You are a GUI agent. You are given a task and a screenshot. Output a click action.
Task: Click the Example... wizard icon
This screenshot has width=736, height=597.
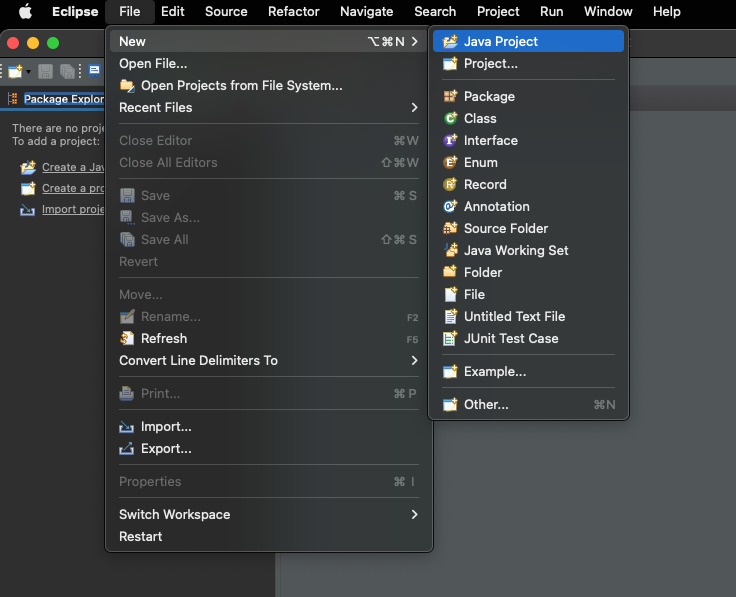point(450,372)
